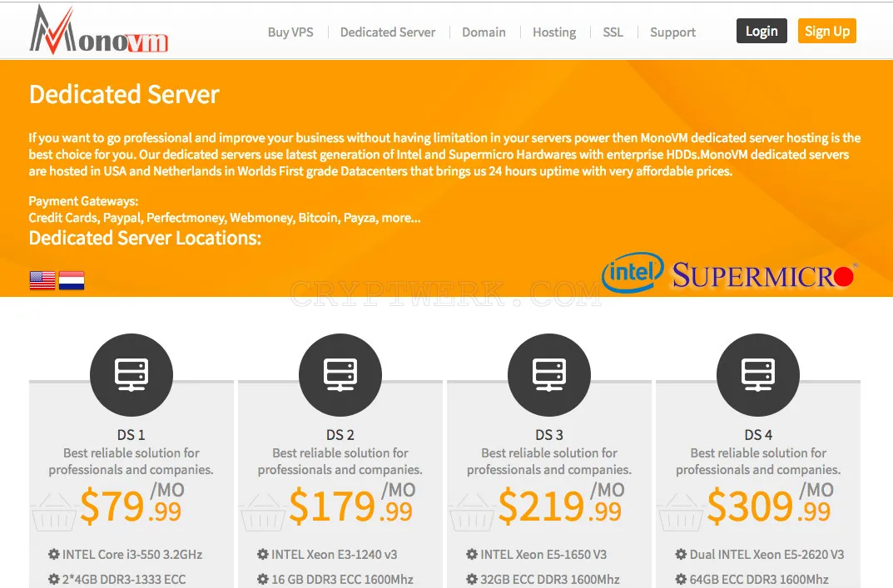Click the $219.99 /MO price
Screen dimensions: 893x588
(562, 503)
